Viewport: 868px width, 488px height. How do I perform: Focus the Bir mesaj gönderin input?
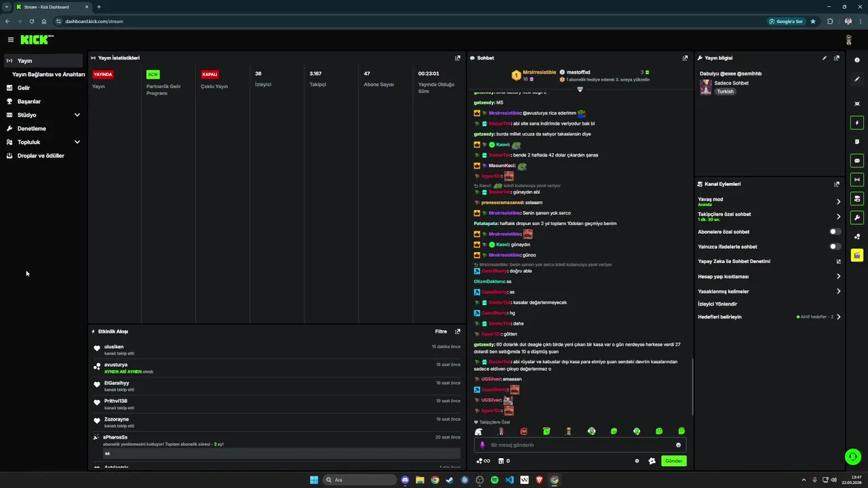pyautogui.click(x=580, y=445)
